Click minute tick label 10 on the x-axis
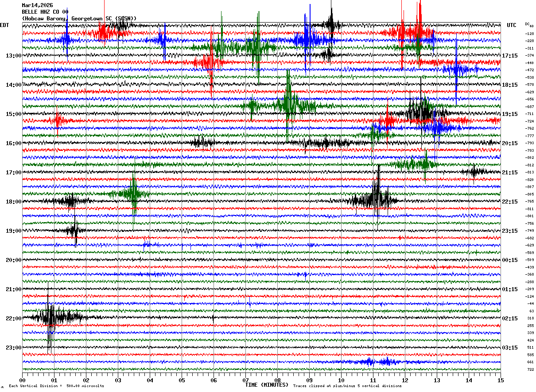Screen dimensions: 536x392 click(x=341, y=380)
